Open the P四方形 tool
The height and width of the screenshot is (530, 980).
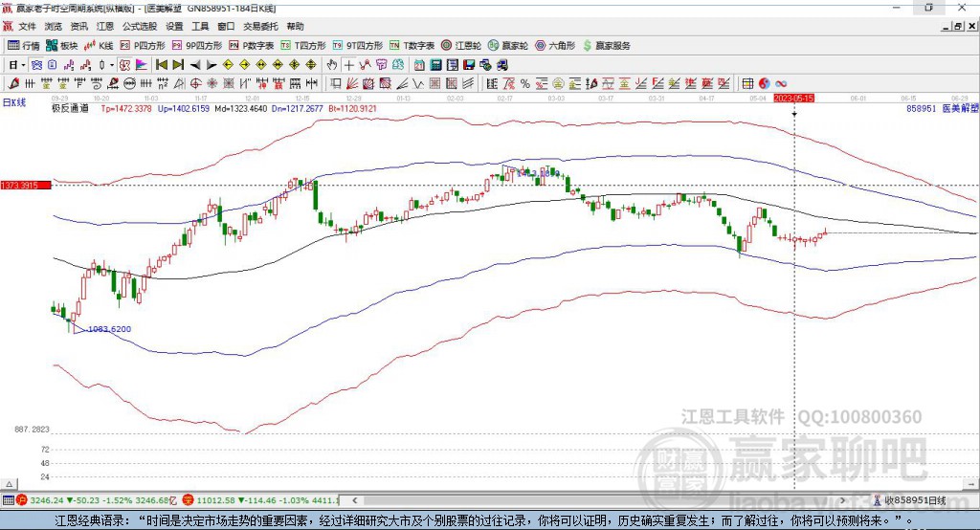click(143, 46)
